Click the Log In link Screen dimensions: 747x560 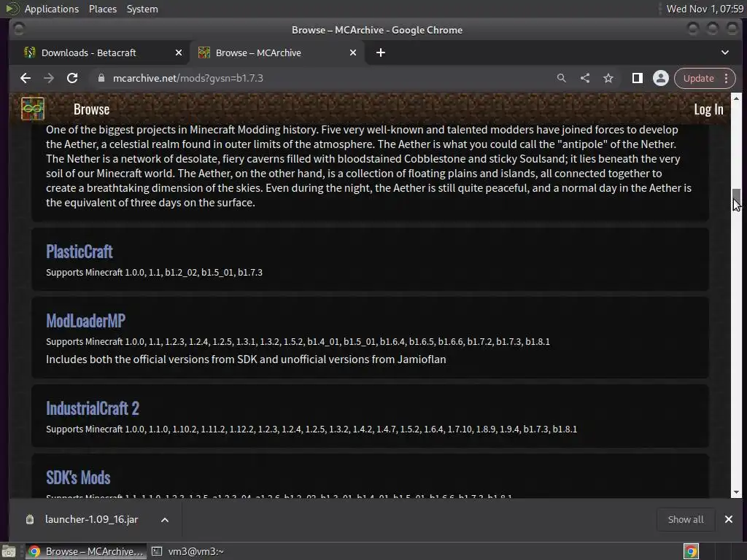[x=708, y=109]
